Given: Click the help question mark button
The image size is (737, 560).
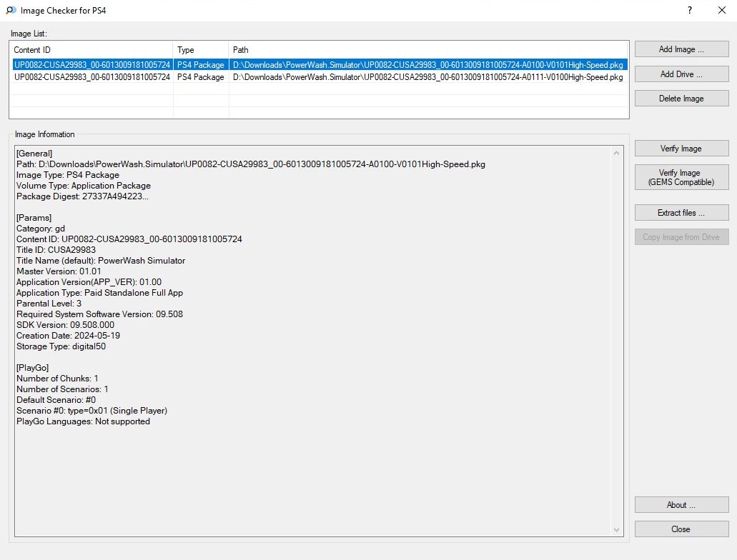Looking at the screenshot, I should (x=690, y=10).
